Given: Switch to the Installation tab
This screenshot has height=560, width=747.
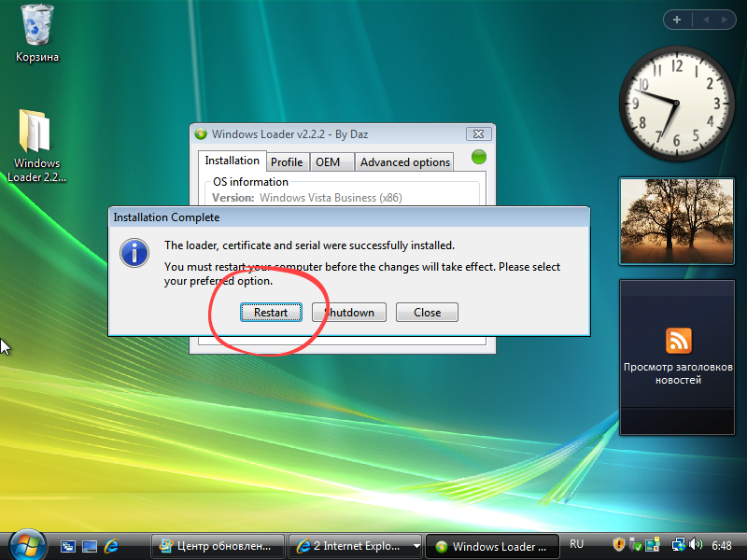Looking at the screenshot, I should [x=232, y=161].
